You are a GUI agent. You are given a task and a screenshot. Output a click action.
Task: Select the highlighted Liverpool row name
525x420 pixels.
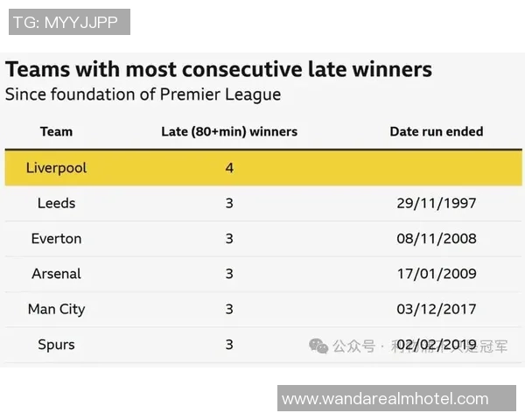click(56, 167)
